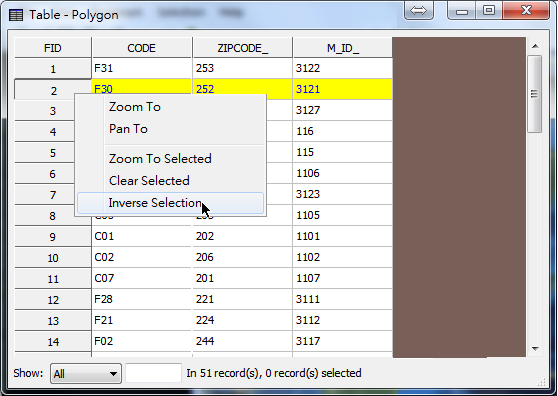Screen dimensions: 558x396
Task: Click the M_ID cell 3122
Action: click(x=343, y=68)
